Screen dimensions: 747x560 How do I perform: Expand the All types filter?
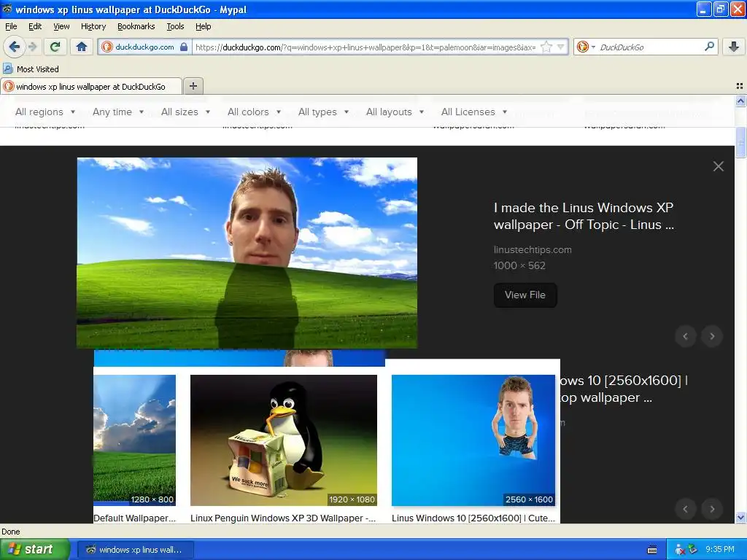coord(323,112)
